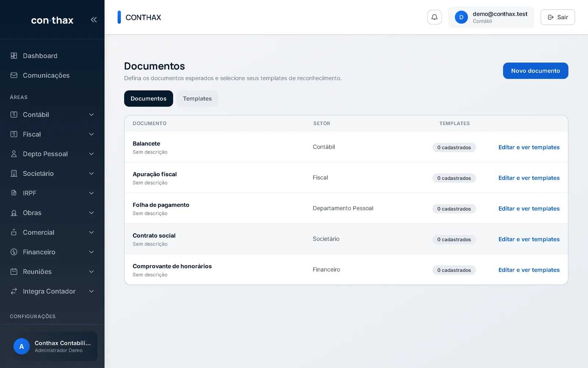Edit templates for Folha de pagamento

point(529,209)
